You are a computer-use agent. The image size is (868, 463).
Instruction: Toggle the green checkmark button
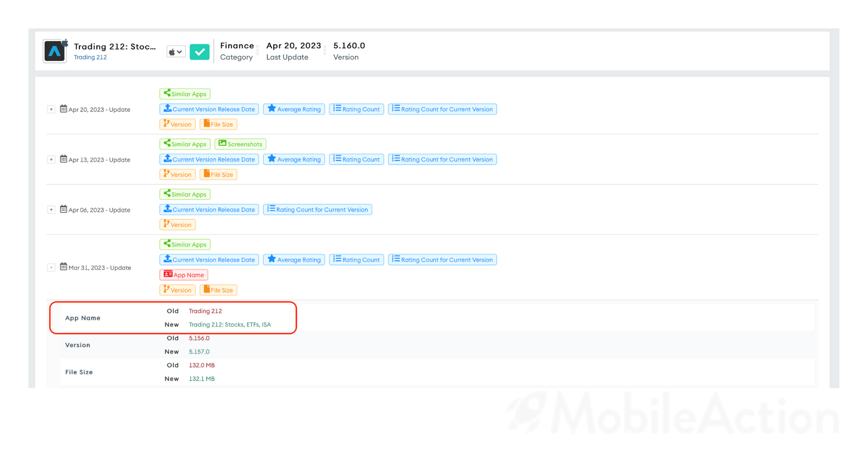click(x=200, y=52)
